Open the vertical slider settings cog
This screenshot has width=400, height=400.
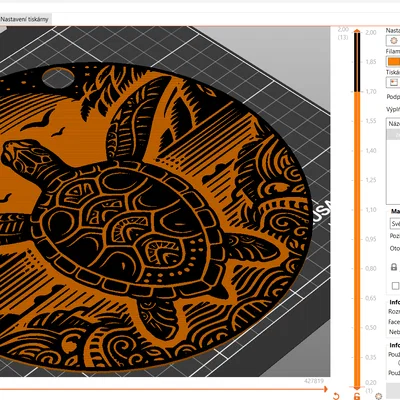378,396
